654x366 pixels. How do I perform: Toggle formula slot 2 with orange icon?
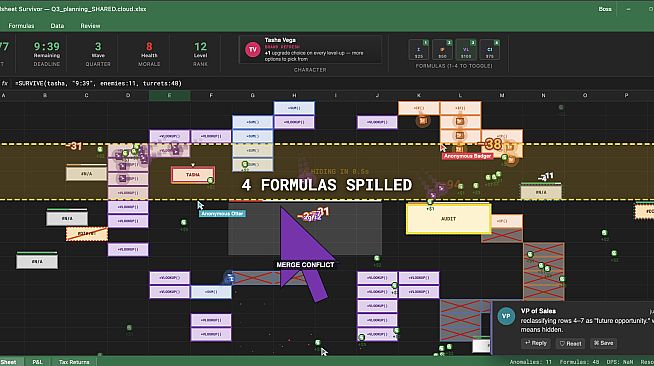pyautogui.click(x=443, y=50)
